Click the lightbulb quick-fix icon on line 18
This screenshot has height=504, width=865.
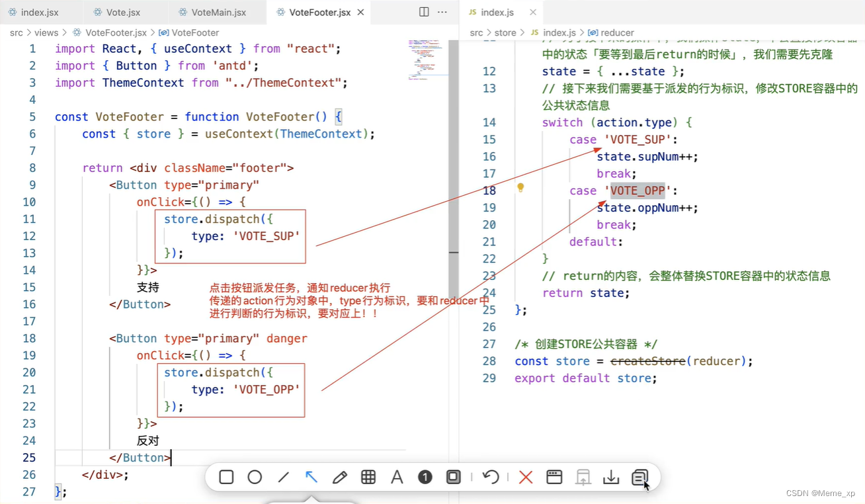(x=520, y=188)
